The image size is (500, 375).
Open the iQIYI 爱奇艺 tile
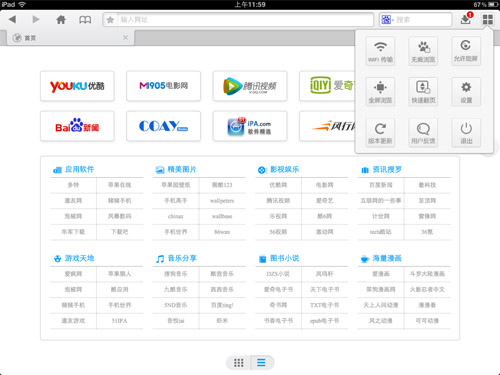point(327,86)
